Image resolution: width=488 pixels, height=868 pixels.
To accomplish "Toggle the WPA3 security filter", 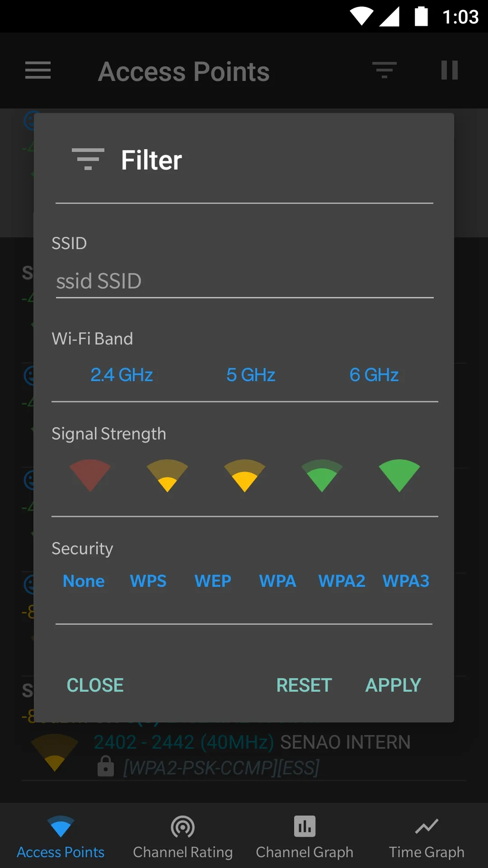I will tap(405, 581).
